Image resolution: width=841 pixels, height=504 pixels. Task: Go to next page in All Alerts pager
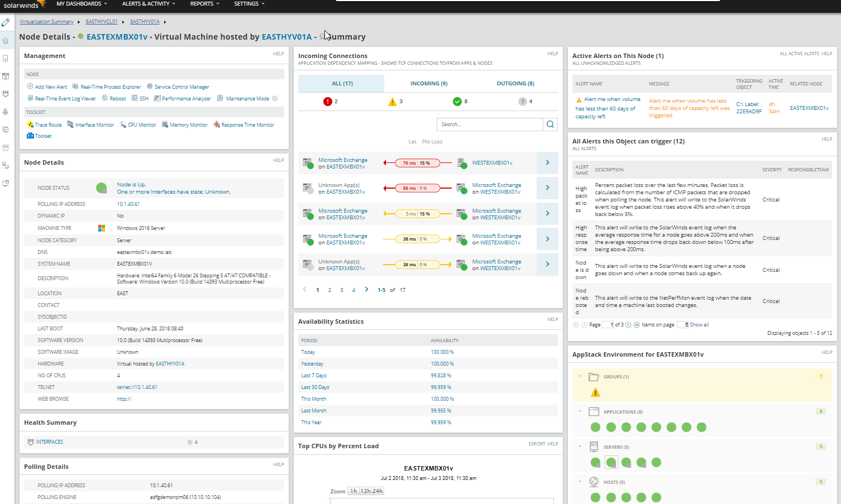[628, 325]
